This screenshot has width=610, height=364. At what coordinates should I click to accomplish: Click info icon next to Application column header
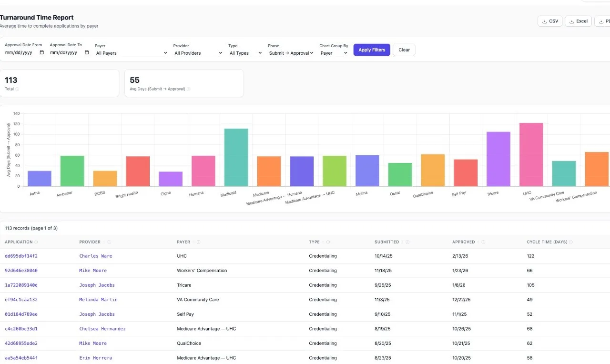(36, 242)
